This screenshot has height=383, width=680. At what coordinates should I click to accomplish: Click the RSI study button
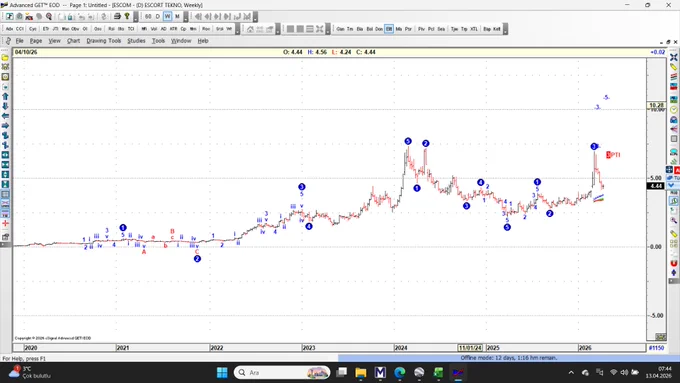[x=111, y=29]
